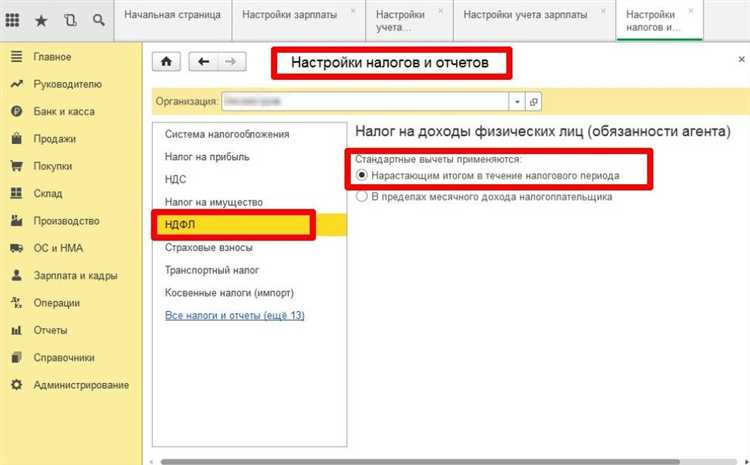Open the organization card button beside the dropdown
750x465 pixels.
(x=534, y=101)
